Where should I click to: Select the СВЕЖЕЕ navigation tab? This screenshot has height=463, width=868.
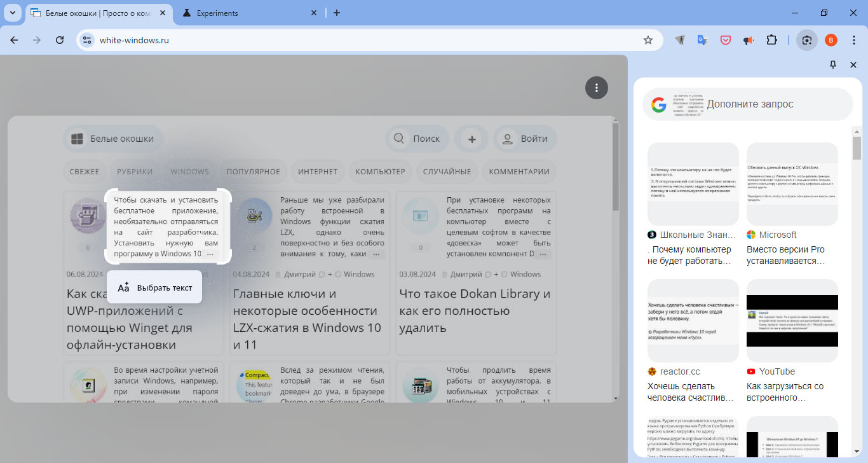point(85,172)
